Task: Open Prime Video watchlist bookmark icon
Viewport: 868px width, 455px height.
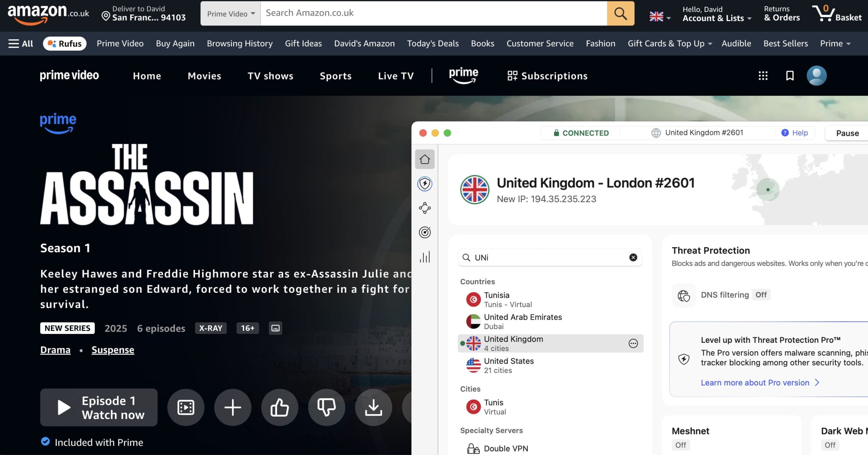Action: point(789,75)
